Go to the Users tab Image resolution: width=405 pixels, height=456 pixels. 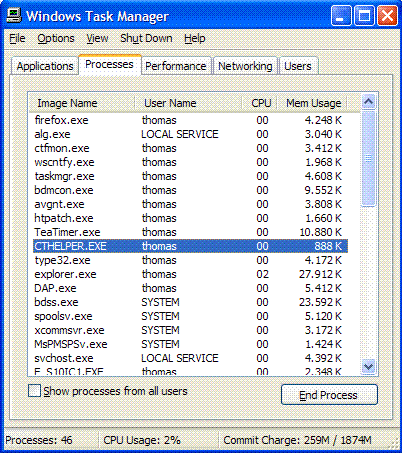[x=298, y=66]
